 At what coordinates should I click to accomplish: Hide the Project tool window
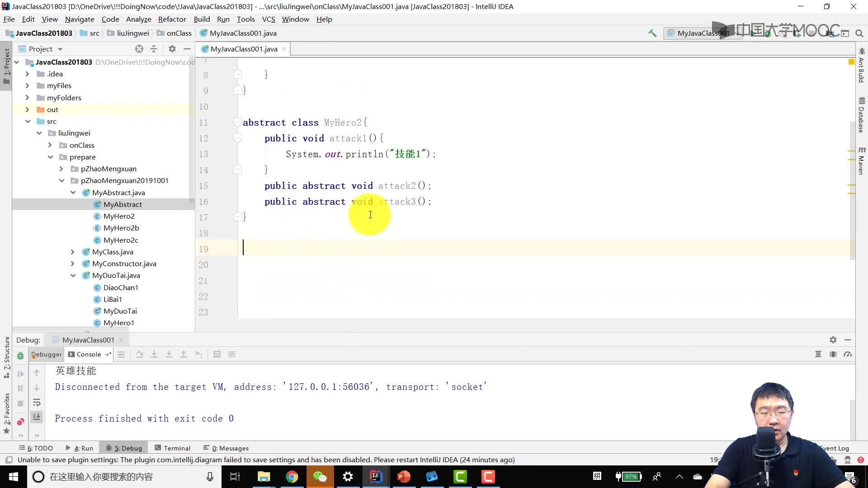click(187, 49)
